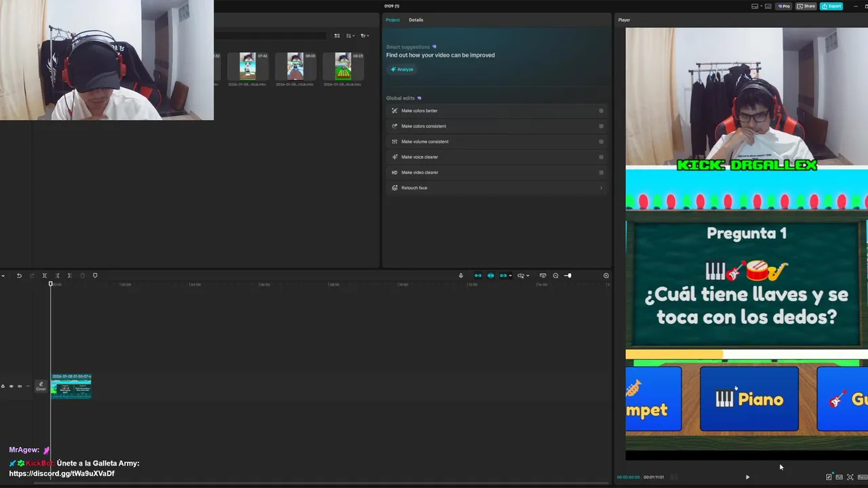Switch to the Details tab
This screenshot has width=868, height=488.
[x=416, y=20]
